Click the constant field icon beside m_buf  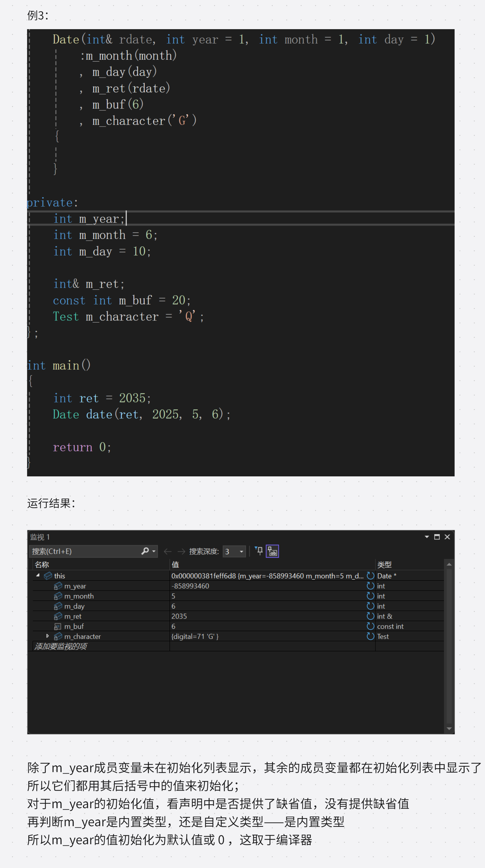[58, 626]
